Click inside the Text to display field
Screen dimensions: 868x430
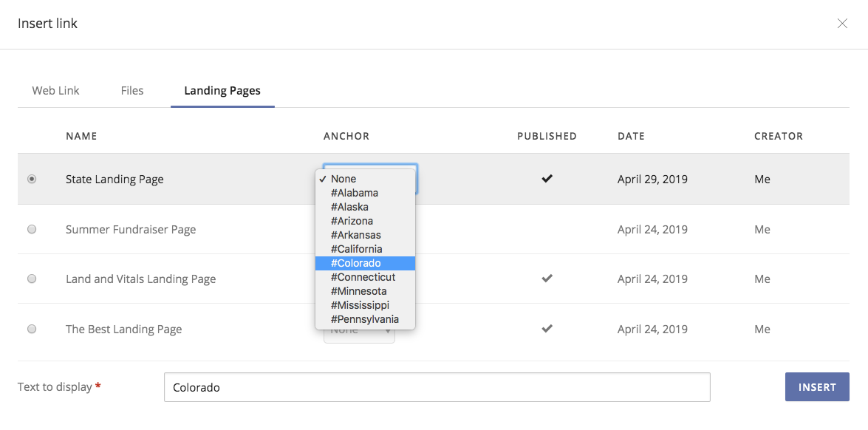(x=437, y=386)
